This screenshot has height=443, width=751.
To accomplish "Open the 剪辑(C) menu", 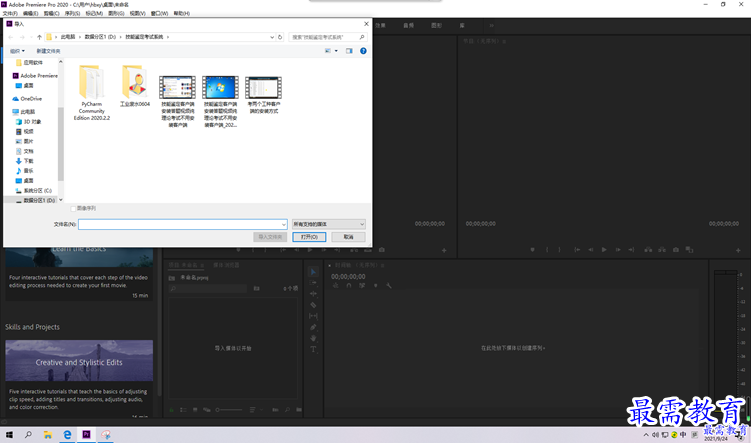I will (x=51, y=13).
